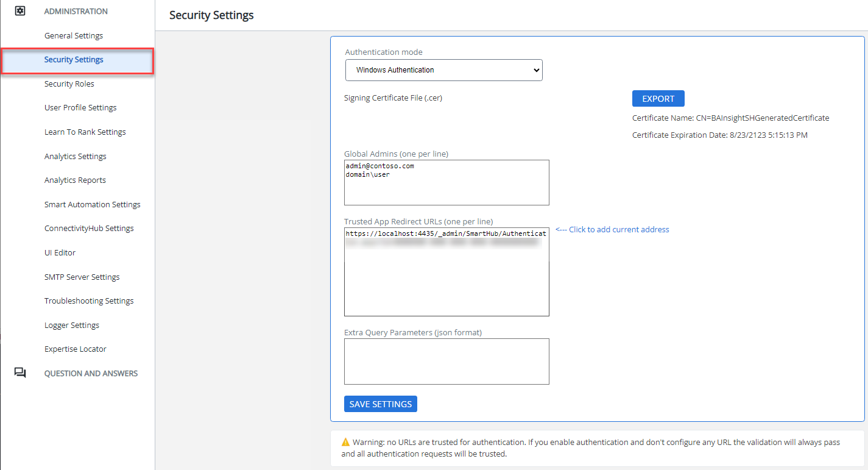Open the Authentication mode dropdown
Viewport: 868px width, 470px height.
[443, 70]
